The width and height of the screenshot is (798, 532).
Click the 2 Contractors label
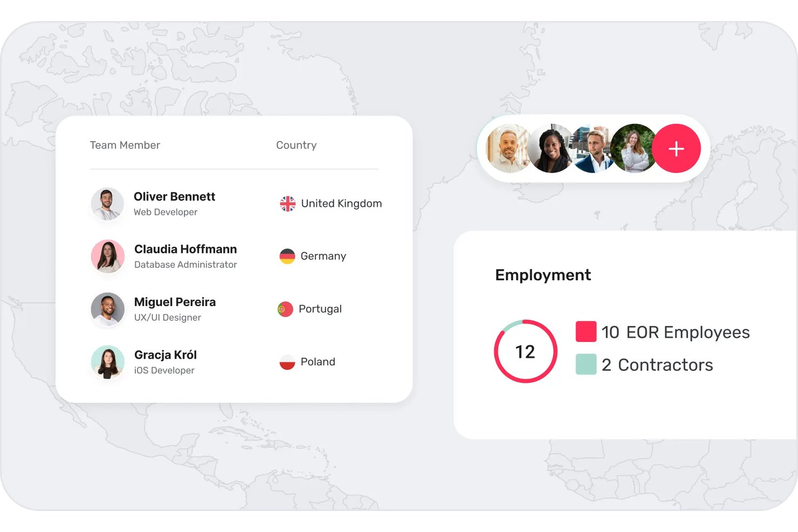pyautogui.click(x=657, y=365)
